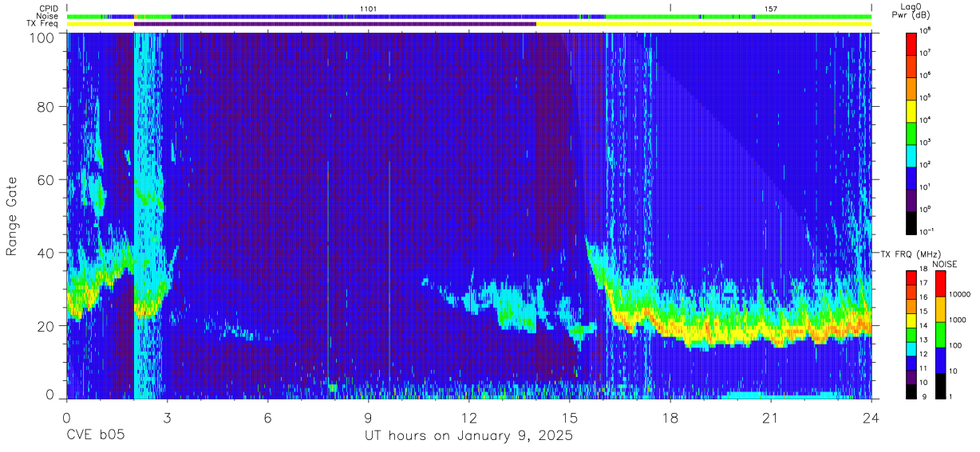Click the red 10^7–10^8 power colorbar segment

click(912, 42)
